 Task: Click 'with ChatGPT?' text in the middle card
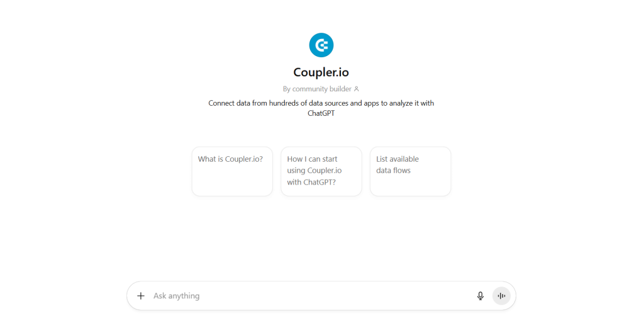click(311, 182)
